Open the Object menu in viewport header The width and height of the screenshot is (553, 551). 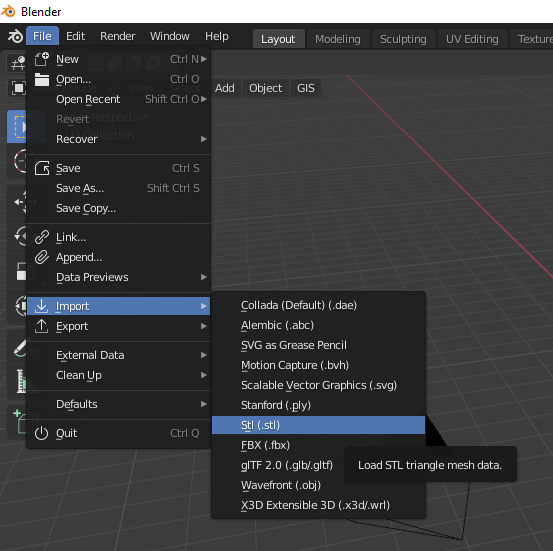click(266, 88)
